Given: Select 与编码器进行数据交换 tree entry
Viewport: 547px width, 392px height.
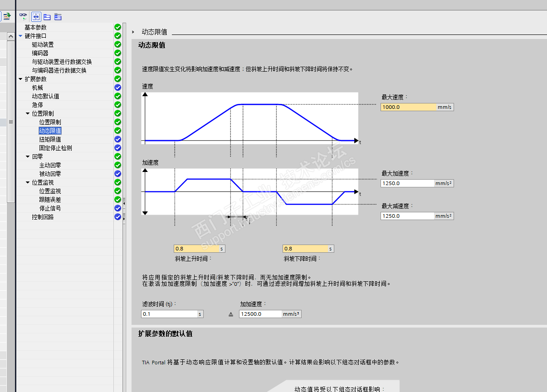Looking at the screenshot, I should [x=59, y=70].
